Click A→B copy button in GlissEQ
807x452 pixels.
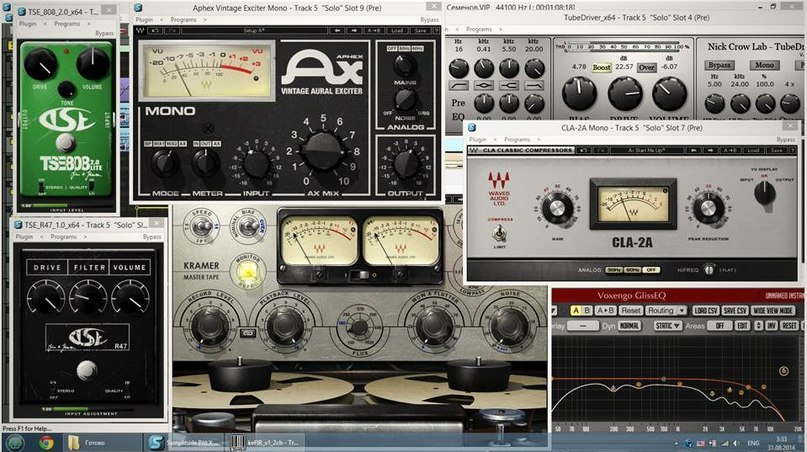point(605,310)
